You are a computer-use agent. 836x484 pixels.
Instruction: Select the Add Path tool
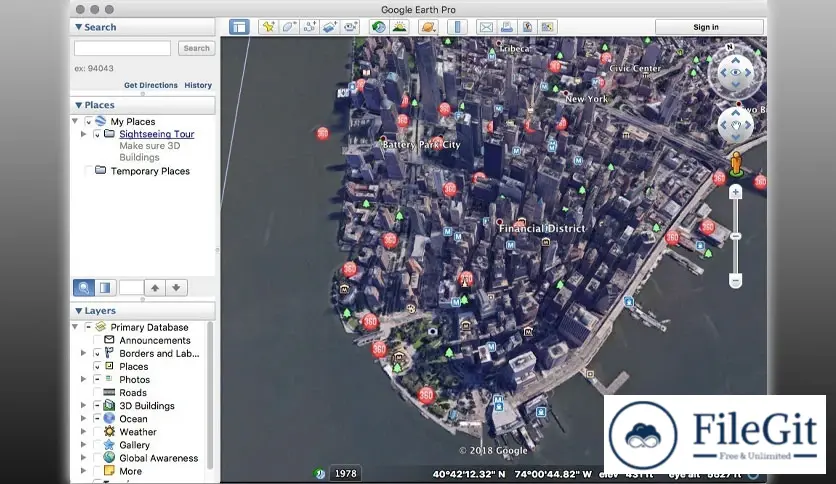(309, 27)
